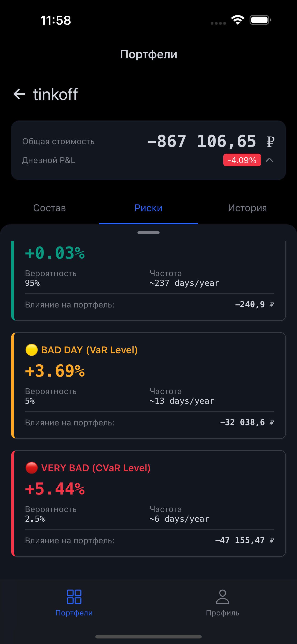297x644 pixels.
Task: Tap the +0.03% scenario card
Action: (x=148, y=280)
